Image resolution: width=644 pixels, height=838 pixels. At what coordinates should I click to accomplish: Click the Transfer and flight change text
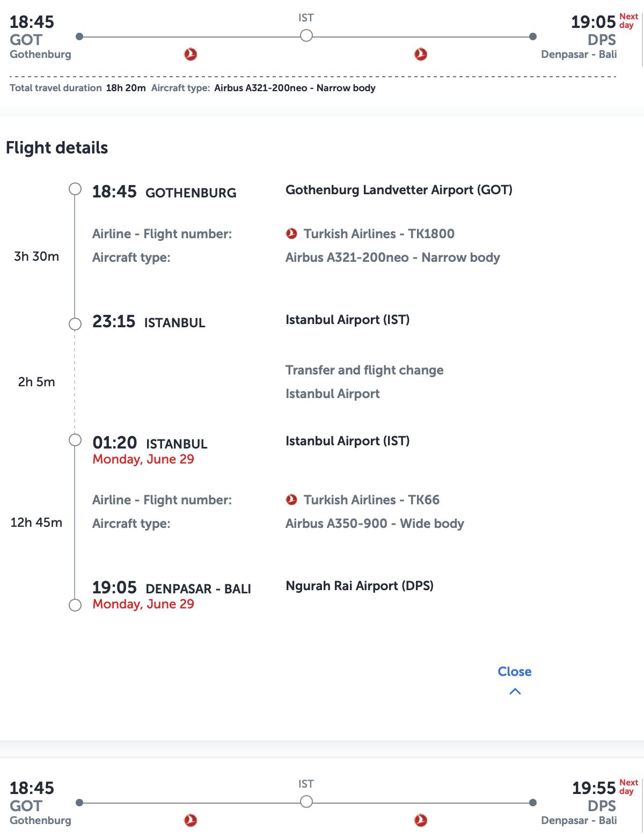pyautogui.click(x=364, y=370)
